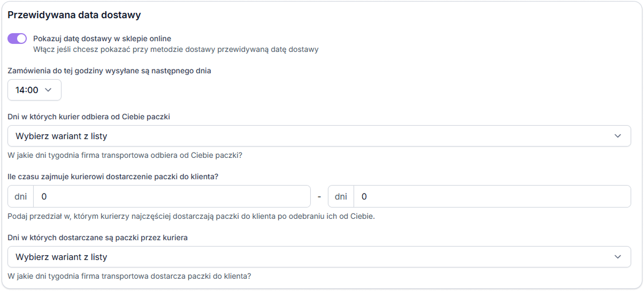
Task: Open the 14:00 cutoff hour dropdown
Action: coord(35,90)
